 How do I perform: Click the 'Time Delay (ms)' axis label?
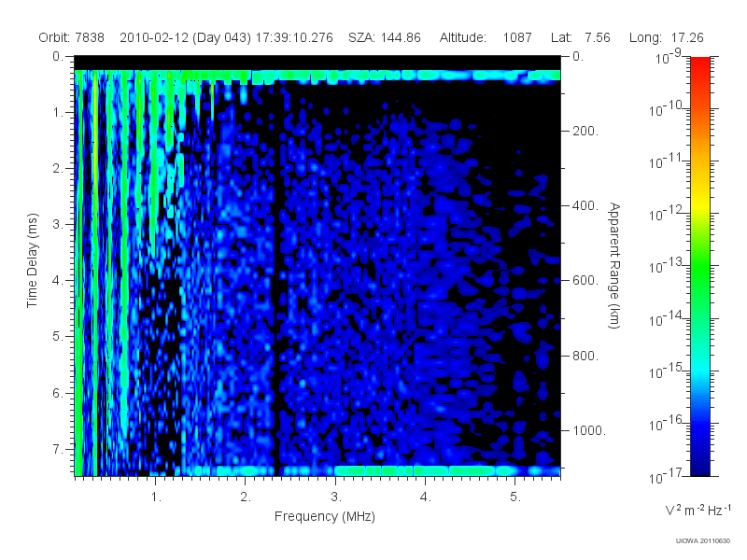[x=32, y=260]
